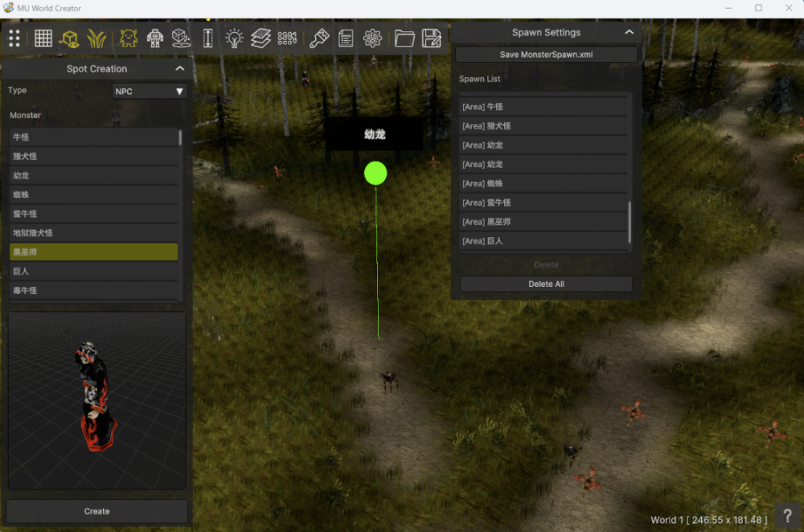Image resolution: width=804 pixels, height=532 pixels.
Task: Click the Spawn List scrollbar
Action: click(x=630, y=222)
